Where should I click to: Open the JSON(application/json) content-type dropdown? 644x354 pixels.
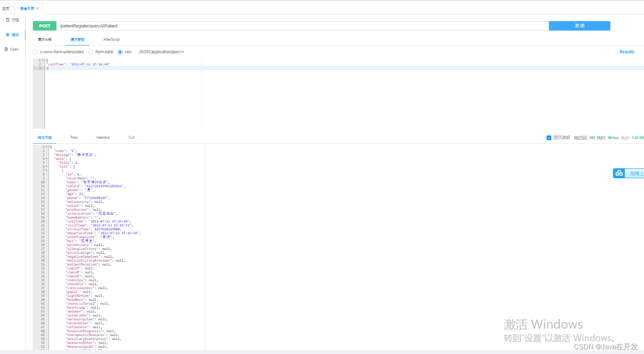[x=161, y=52]
